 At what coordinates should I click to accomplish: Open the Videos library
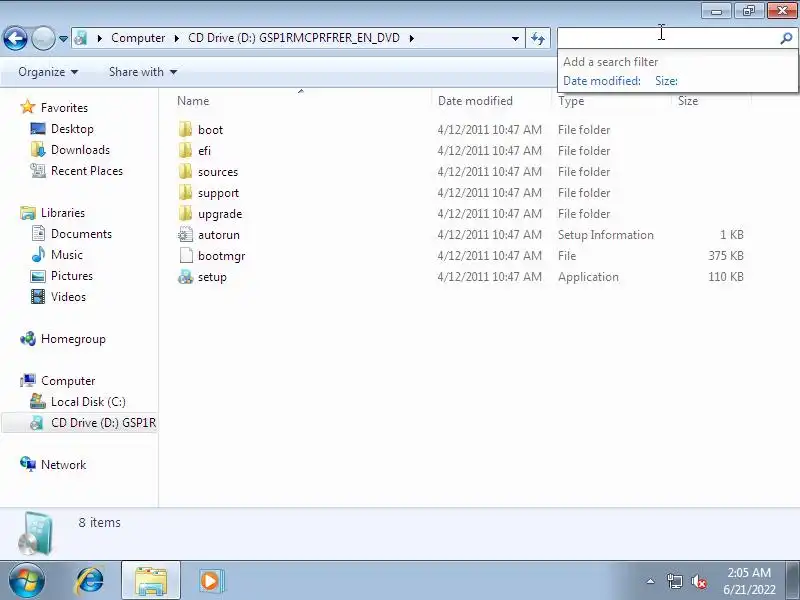58,297
